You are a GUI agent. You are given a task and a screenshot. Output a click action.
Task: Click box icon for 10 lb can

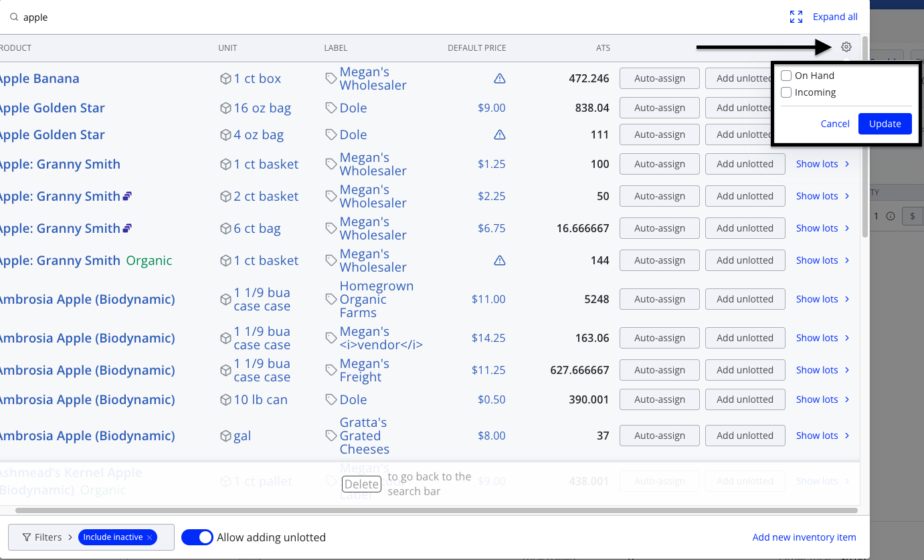point(225,400)
